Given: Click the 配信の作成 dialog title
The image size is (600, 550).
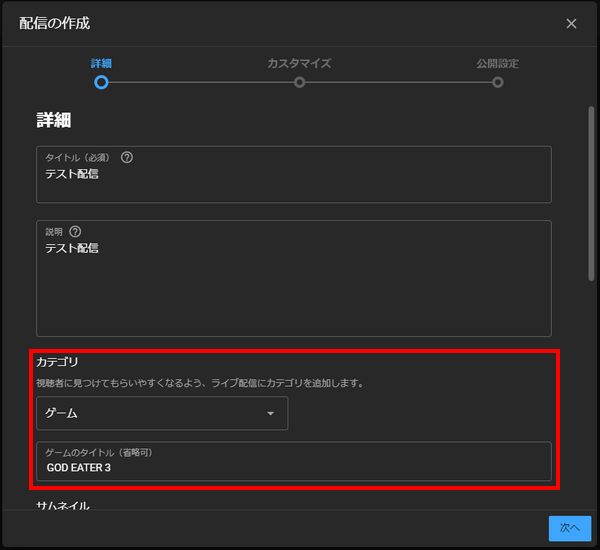Looking at the screenshot, I should click(54, 23).
